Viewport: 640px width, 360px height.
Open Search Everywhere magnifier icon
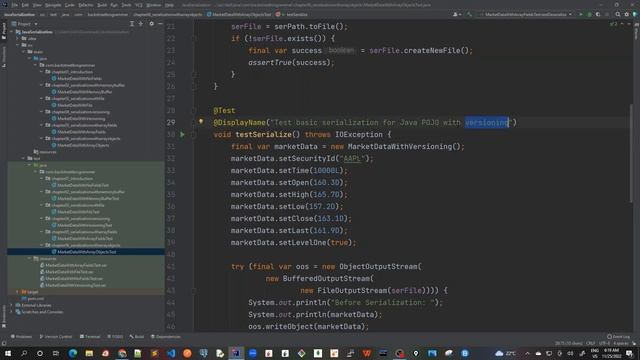618,14
